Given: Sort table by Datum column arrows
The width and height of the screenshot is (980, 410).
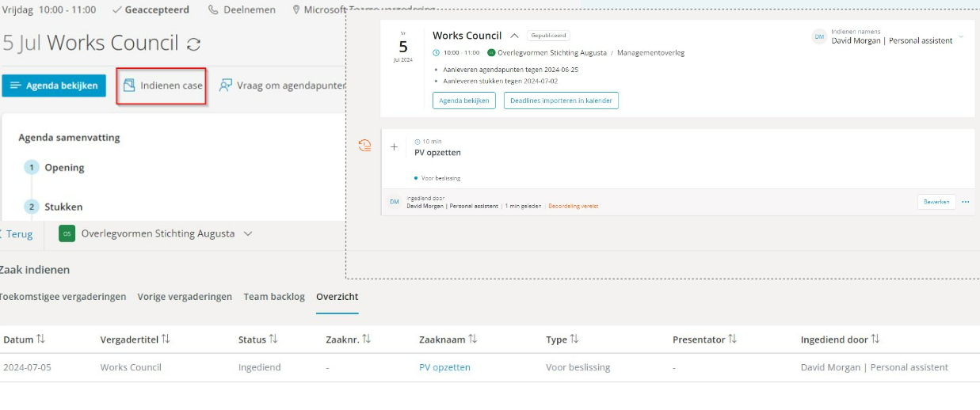Looking at the screenshot, I should click(40, 339).
